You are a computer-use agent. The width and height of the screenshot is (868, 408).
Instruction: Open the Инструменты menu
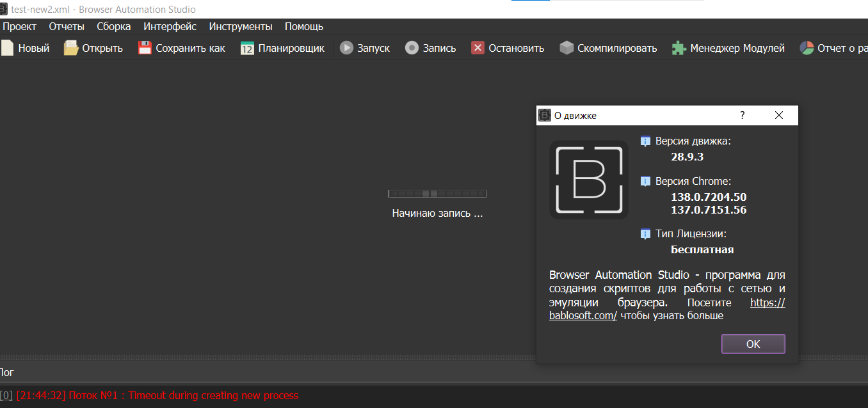pyautogui.click(x=240, y=26)
